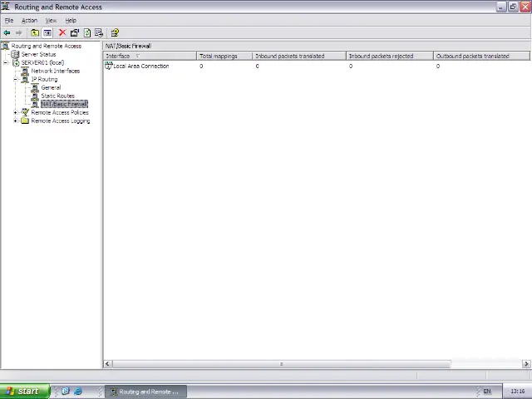Sort by Inbound packets rejected column
This screenshot has width=532, height=399.
pos(390,56)
